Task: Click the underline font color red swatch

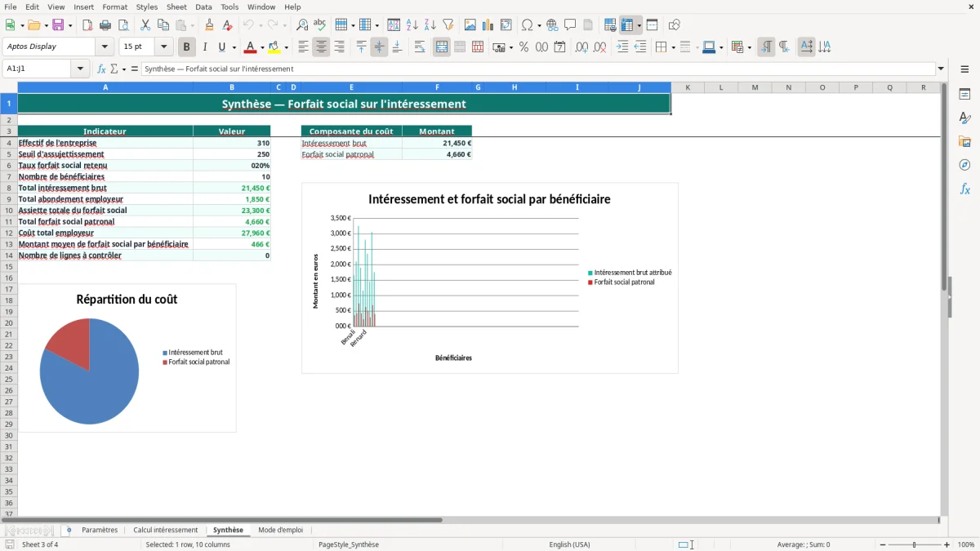Action: pyautogui.click(x=251, y=47)
